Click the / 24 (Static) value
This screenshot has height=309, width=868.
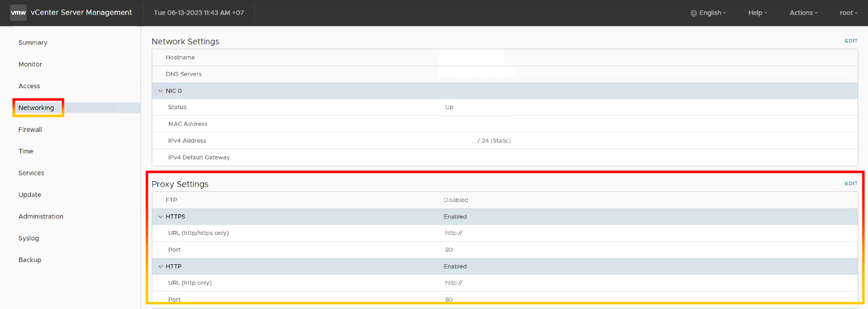[494, 141]
